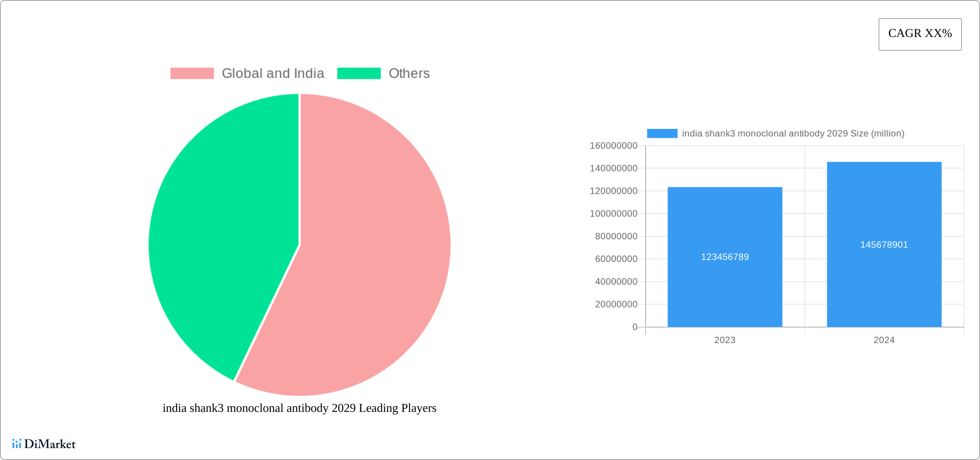Image resolution: width=980 pixels, height=460 pixels.
Task: Click the 0 y-axis label
Action: click(635, 327)
